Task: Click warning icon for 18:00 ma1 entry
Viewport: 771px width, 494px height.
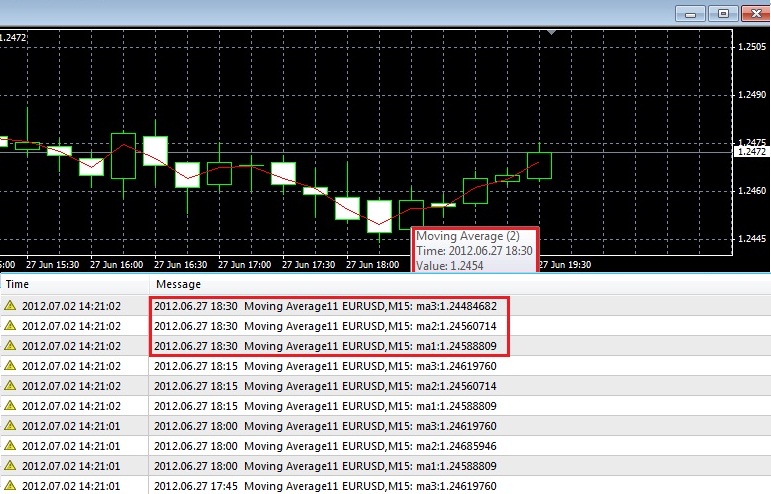Action: (10, 466)
